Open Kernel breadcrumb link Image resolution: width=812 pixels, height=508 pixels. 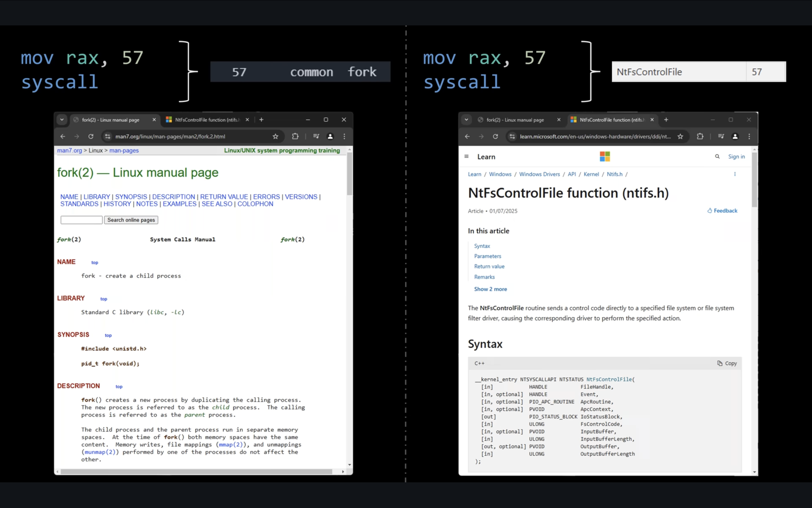(x=591, y=174)
